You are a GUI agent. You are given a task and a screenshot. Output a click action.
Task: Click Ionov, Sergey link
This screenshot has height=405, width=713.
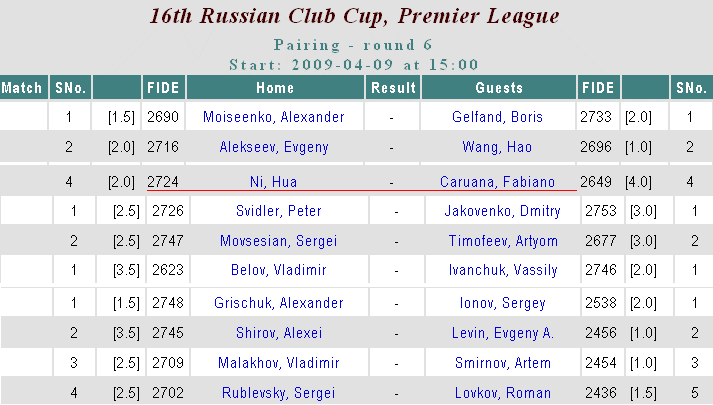click(505, 303)
